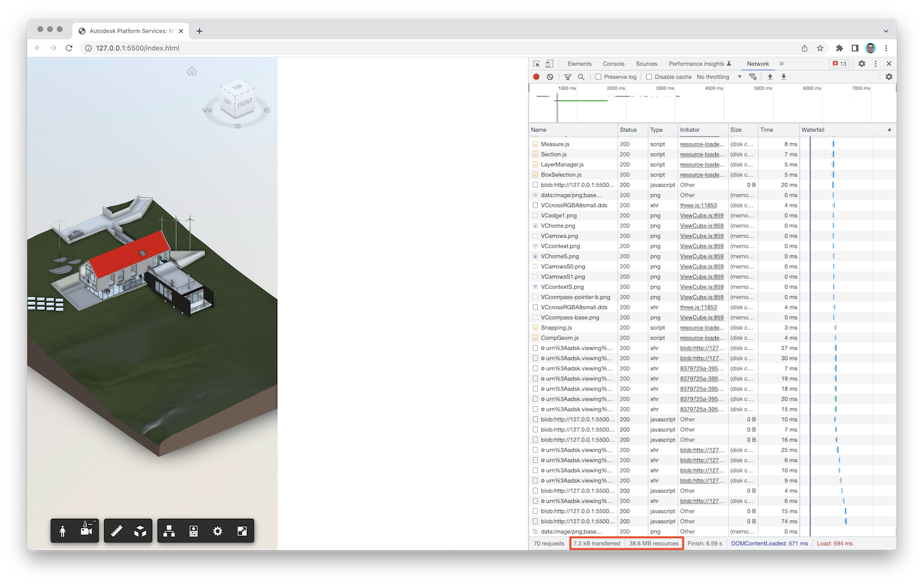924x586 pixels.
Task: Activate the Measure ruler tool
Action: pos(116,531)
